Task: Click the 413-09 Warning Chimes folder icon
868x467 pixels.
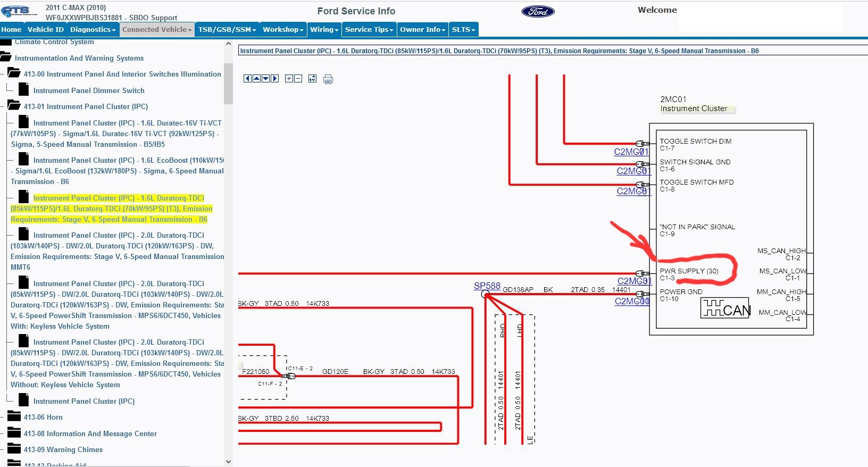Action: 14,448
